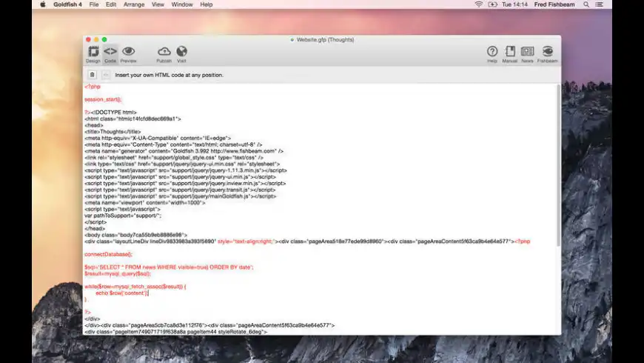Click the jquery.transit.js script line
The image size is (644, 363).
180,190
